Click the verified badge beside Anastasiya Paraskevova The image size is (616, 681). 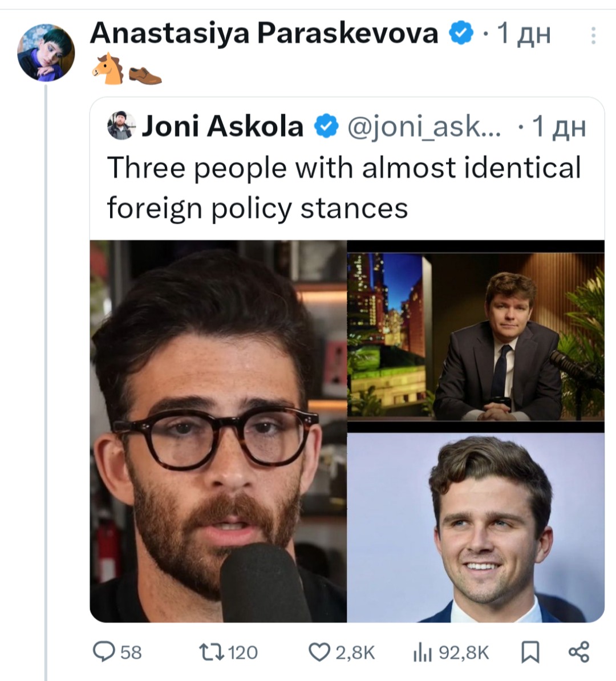click(x=461, y=34)
